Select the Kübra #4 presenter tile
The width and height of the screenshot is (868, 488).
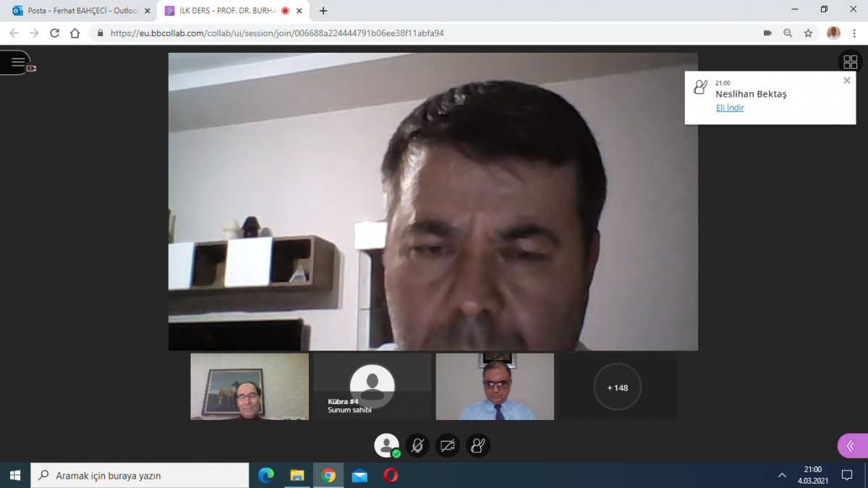click(x=372, y=387)
